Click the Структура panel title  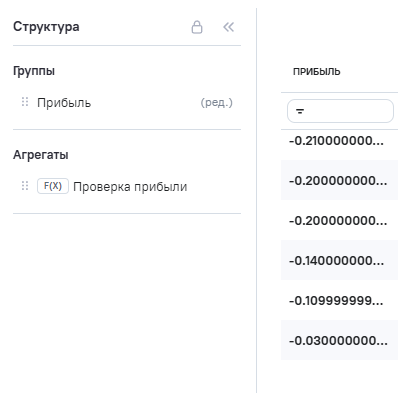tap(46, 27)
